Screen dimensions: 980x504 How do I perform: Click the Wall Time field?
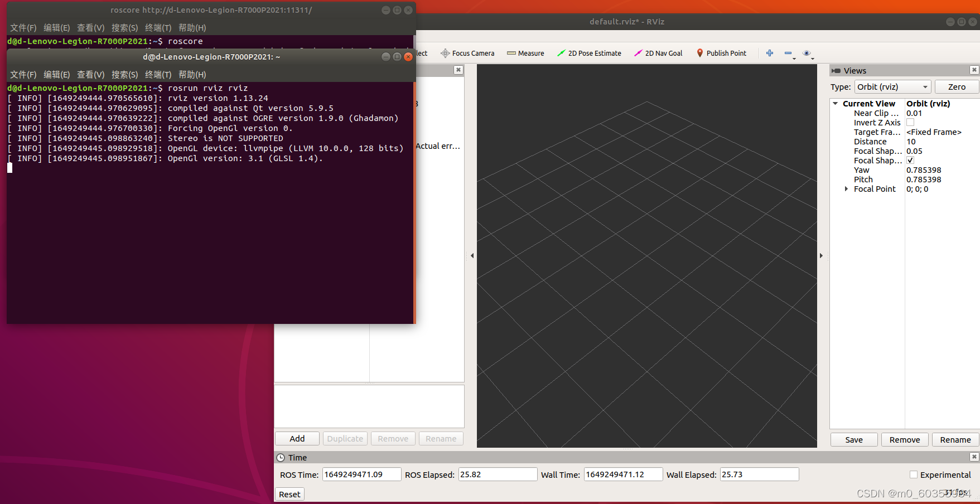pos(624,474)
